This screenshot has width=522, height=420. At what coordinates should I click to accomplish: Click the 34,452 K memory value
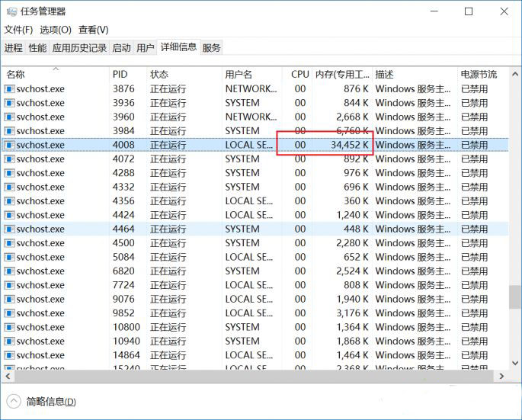350,145
